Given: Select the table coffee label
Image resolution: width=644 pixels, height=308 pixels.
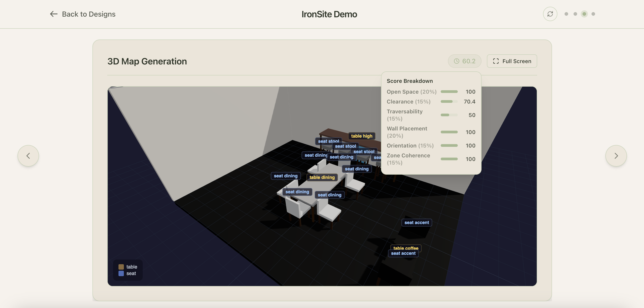Looking at the screenshot, I should (405, 247).
